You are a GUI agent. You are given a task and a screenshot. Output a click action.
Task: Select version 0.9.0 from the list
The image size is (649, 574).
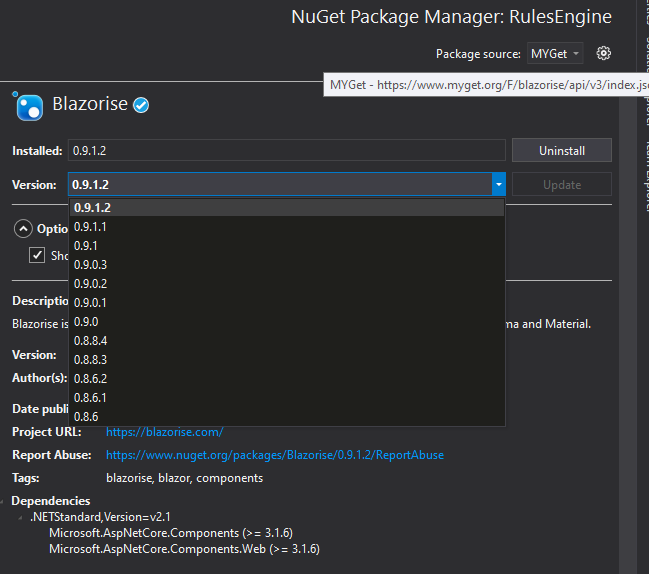pos(286,322)
